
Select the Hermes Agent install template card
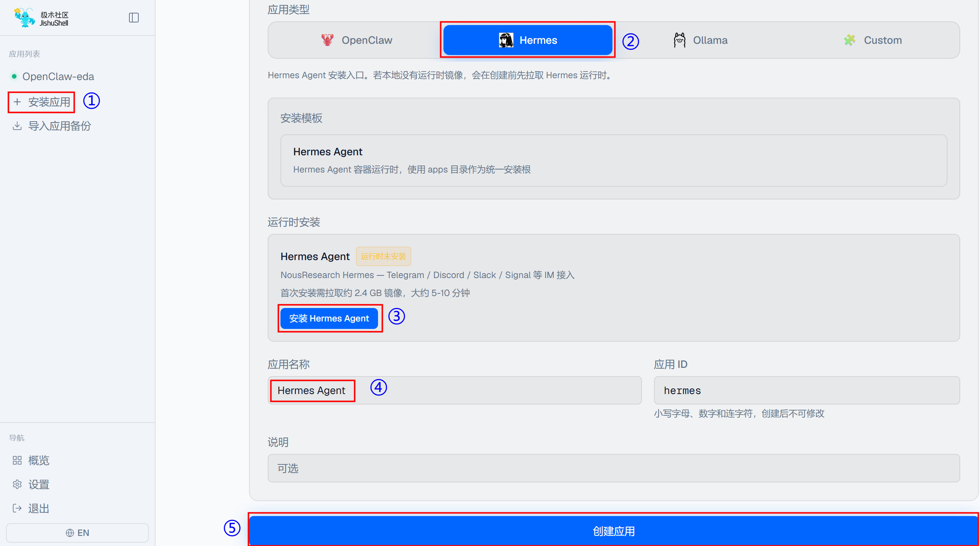tap(614, 160)
